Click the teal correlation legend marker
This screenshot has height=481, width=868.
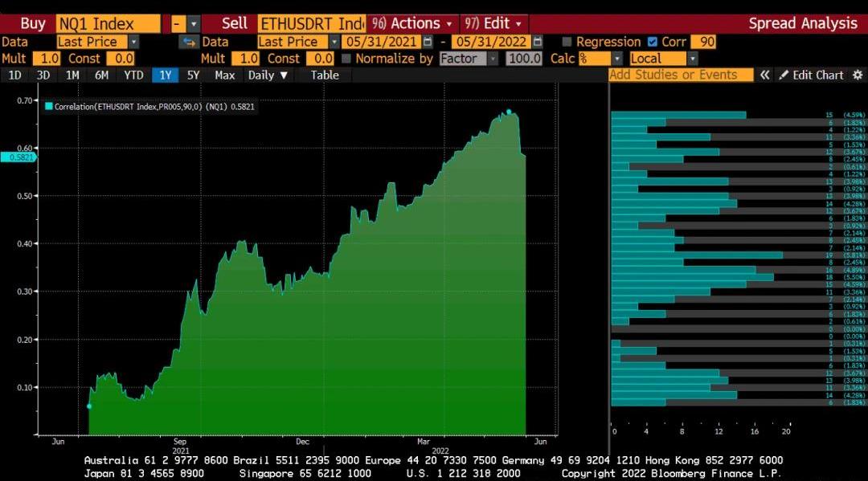click(x=49, y=106)
